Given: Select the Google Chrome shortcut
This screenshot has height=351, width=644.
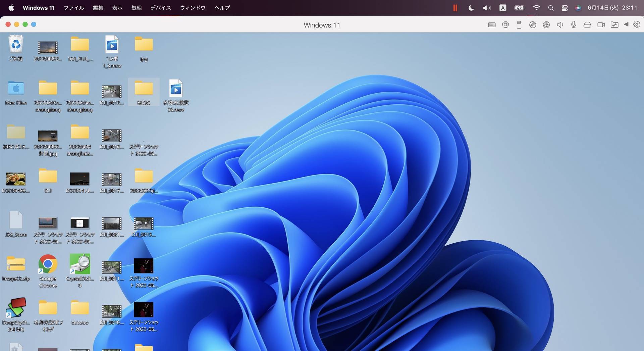Looking at the screenshot, I should click(48, 271).
